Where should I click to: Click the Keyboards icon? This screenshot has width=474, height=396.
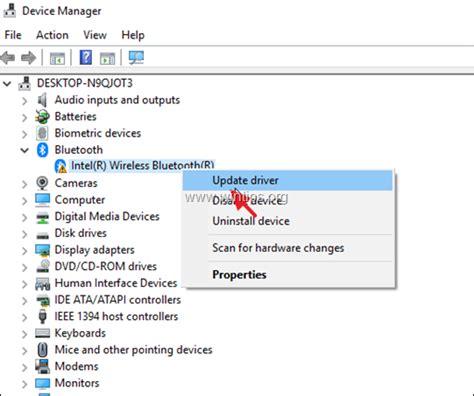[x=42, y=333]
